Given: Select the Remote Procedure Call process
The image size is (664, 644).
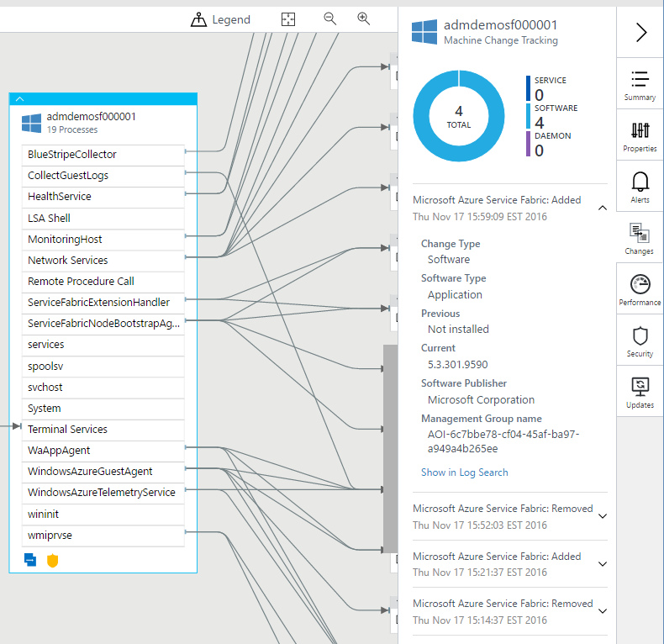Looking at the screenshot, I should (x=103, y=282).
